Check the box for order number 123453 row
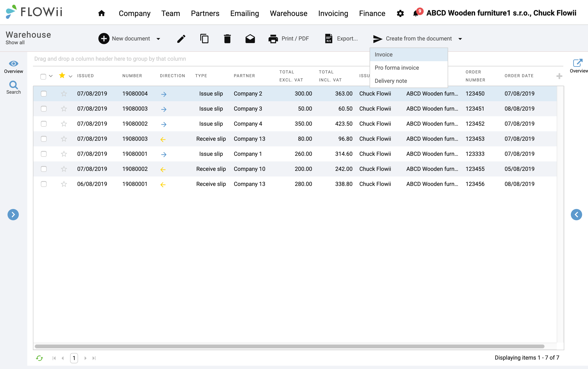 [x=44, y=139]
